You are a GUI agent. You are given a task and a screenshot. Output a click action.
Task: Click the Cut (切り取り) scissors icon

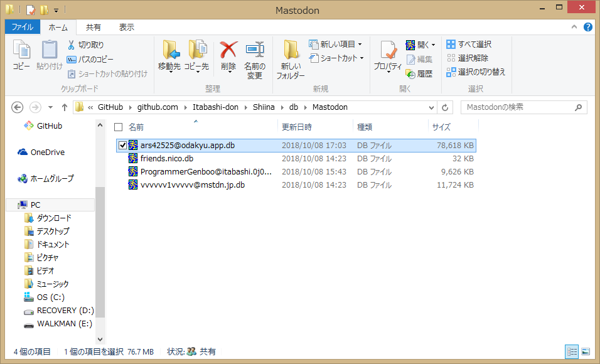coord(72,45)
